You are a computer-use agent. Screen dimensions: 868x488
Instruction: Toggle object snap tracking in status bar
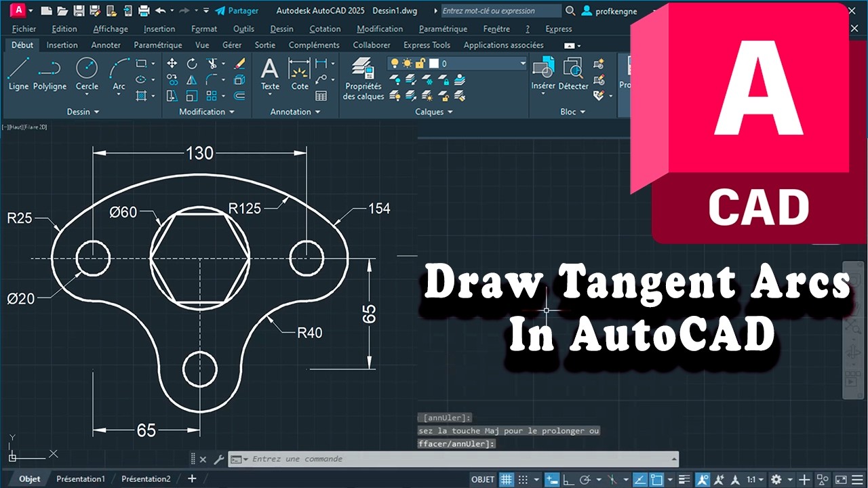click(639, 479)
